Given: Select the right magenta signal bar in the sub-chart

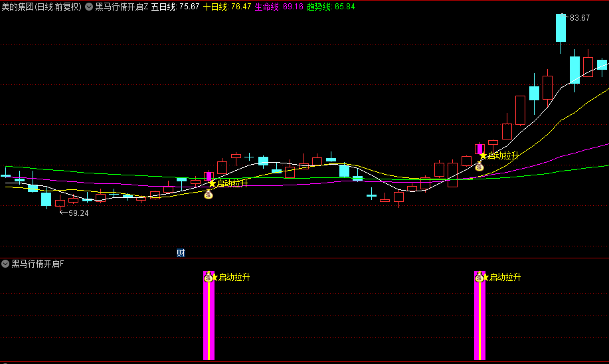Looking at the screenshot, I should coord(479,316).
